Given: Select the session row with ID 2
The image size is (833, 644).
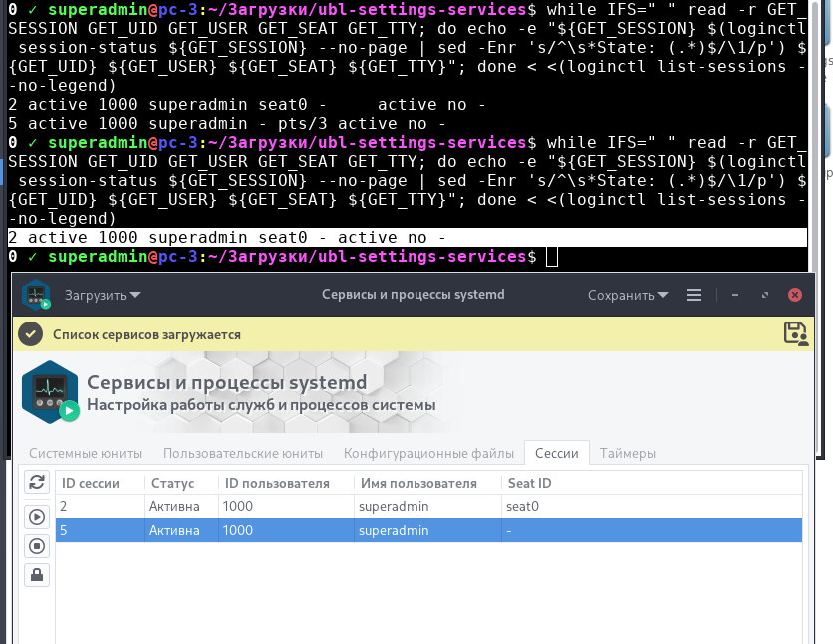Looking at the screenshot, I should pyautogui.click(x=428, y=506).
